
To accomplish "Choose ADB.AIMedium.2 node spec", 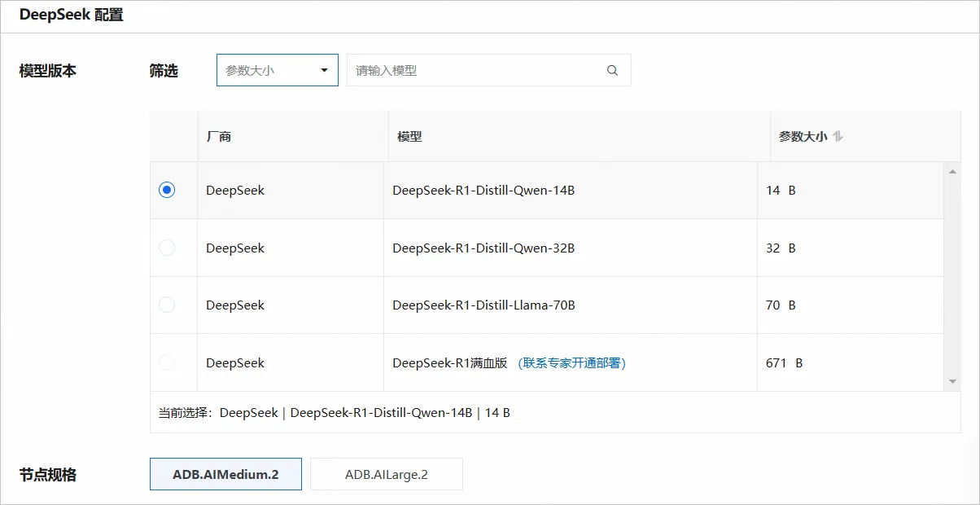I will tap(225, 474).
